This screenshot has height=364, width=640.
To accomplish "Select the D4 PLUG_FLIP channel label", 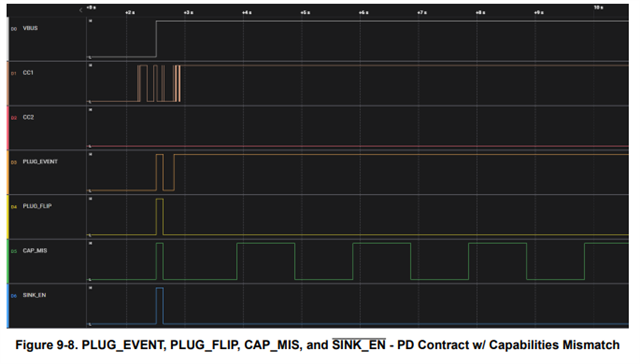I will pos(31,206).
